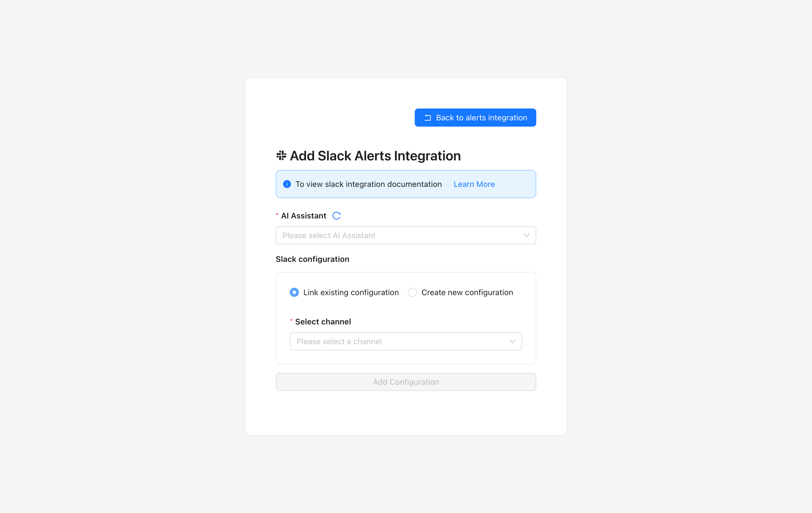Click the 'Create new configuration' label text

467,292
